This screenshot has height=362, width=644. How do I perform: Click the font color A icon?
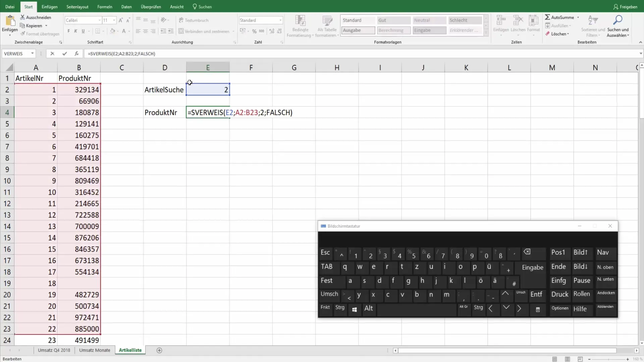pos(124,31)
